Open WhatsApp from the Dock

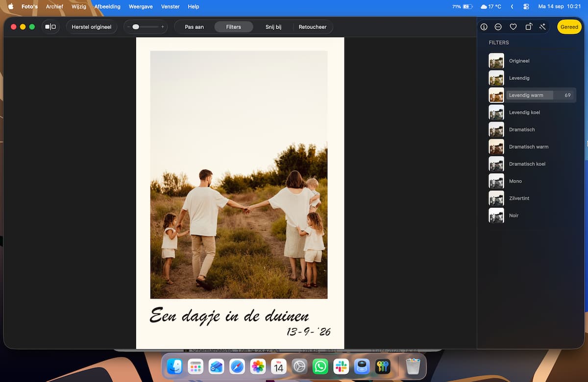click(x=320, y=366)
